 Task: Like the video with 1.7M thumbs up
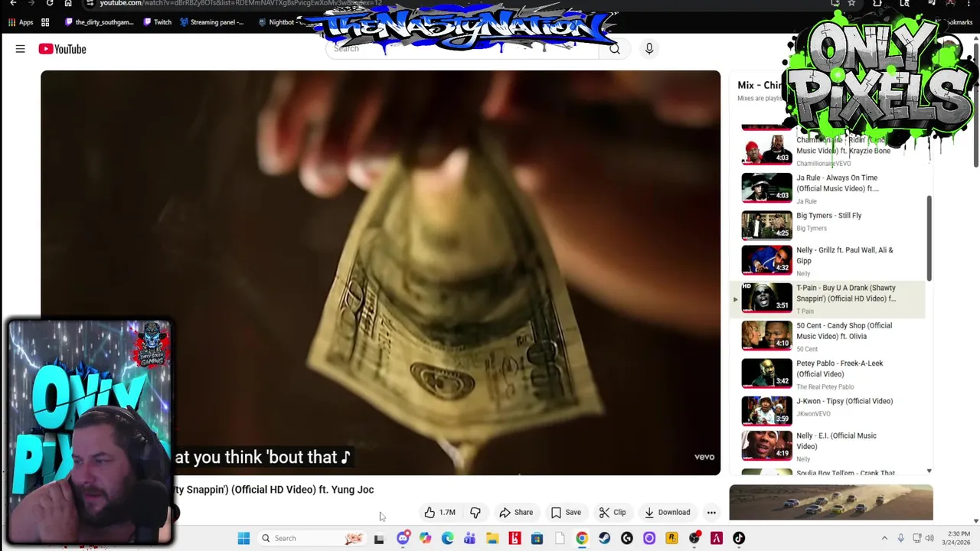tap(440, 512)
